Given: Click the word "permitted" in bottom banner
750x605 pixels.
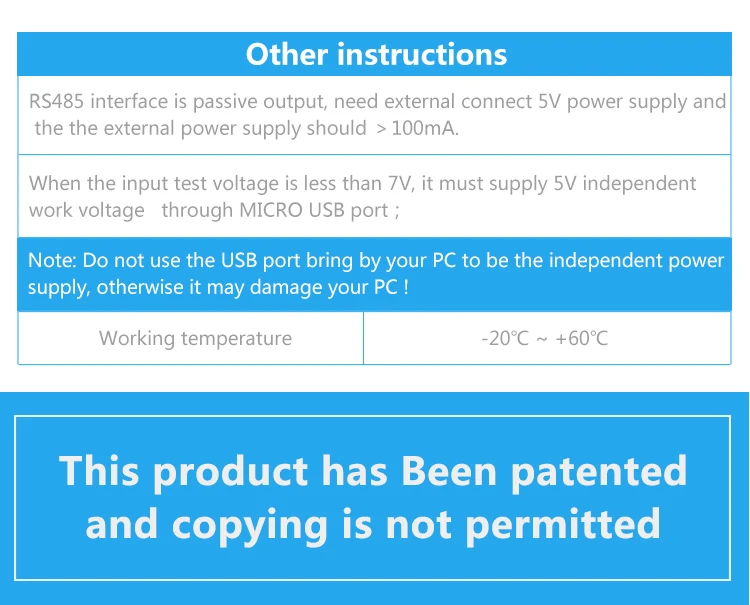Looking at the screenshot, I should (563, 525).
